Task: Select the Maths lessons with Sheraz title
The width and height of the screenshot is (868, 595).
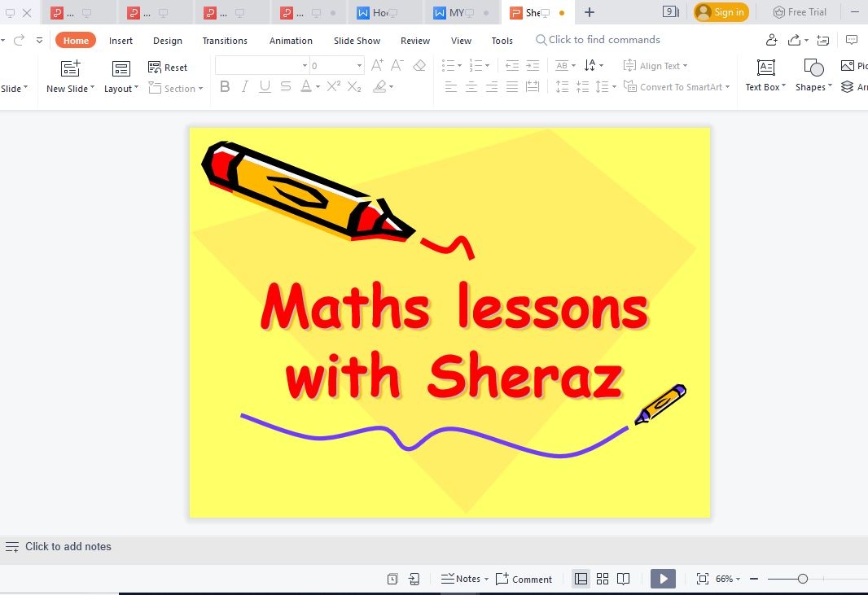Action: pos(454,339)
